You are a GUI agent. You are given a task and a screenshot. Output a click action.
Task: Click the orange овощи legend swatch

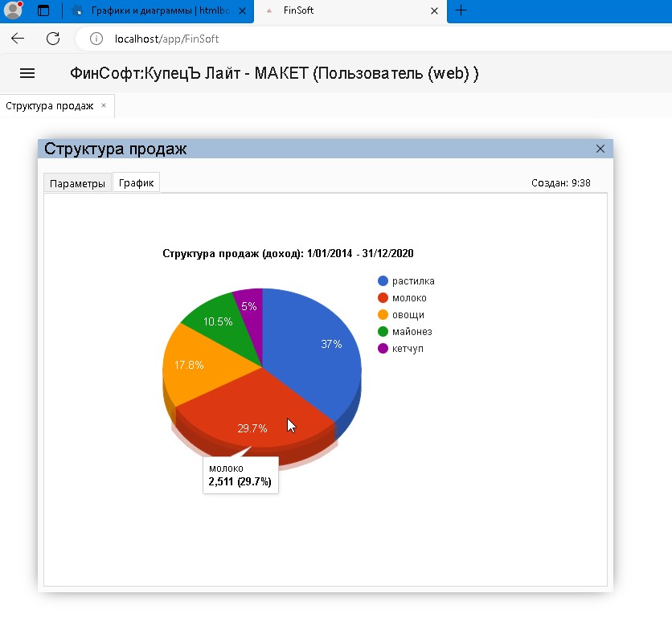tap(383, 315)
